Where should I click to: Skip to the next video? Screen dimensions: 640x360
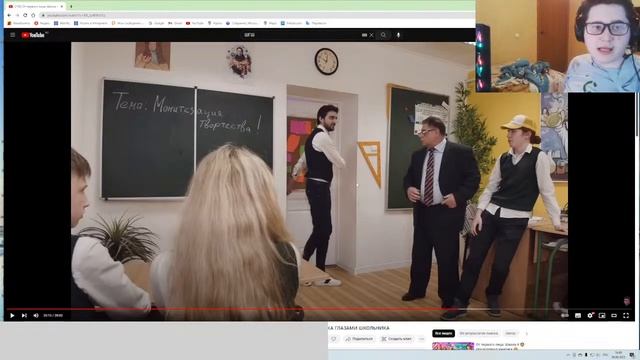coord(24,316)
